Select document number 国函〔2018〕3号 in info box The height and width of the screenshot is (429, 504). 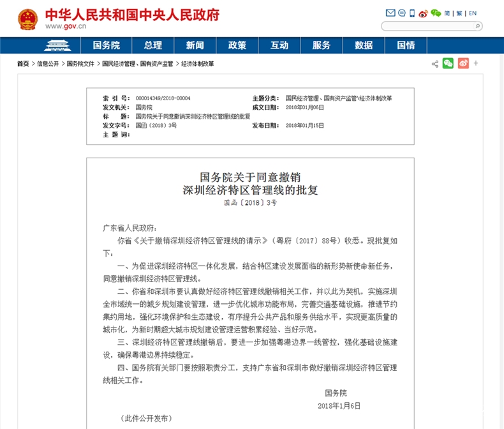156,125
